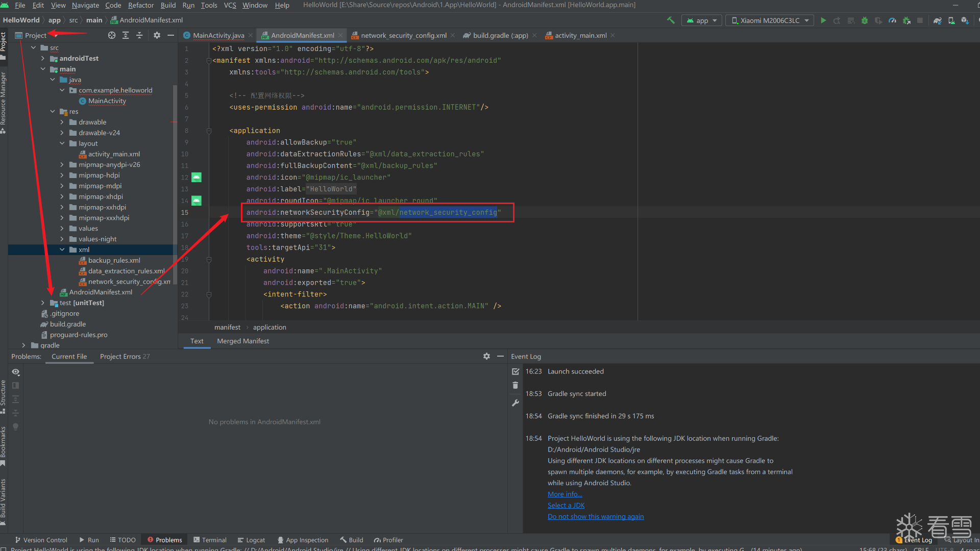Collapse the xml folder in tree
Image resolution: width=980 pixels, height=551 pixels.
pyautogui.click(x=62, y=249)
